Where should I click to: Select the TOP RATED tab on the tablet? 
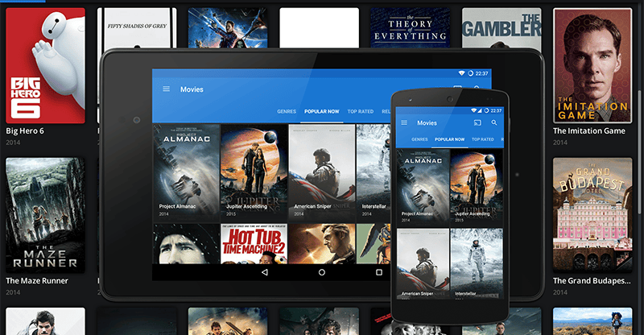pyautogui.click(x=360, y=111)
